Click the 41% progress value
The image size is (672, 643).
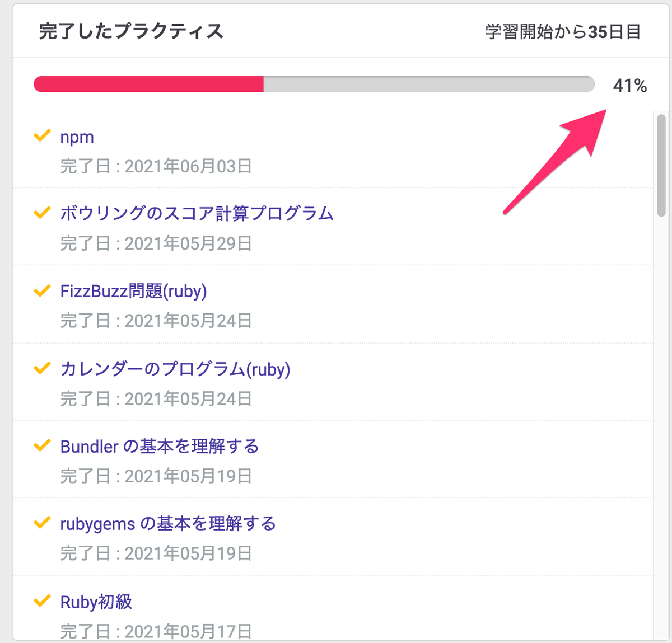click(x=630, y=86)
